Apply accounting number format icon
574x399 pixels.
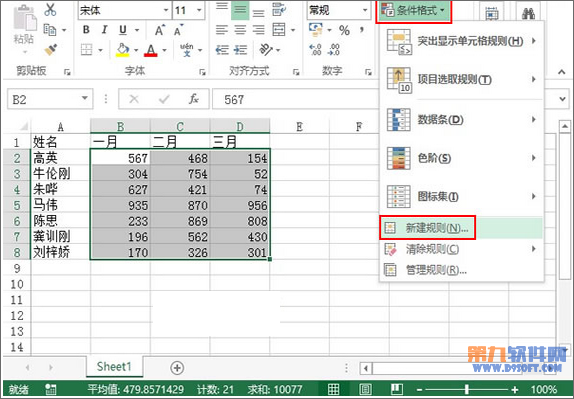316,30
